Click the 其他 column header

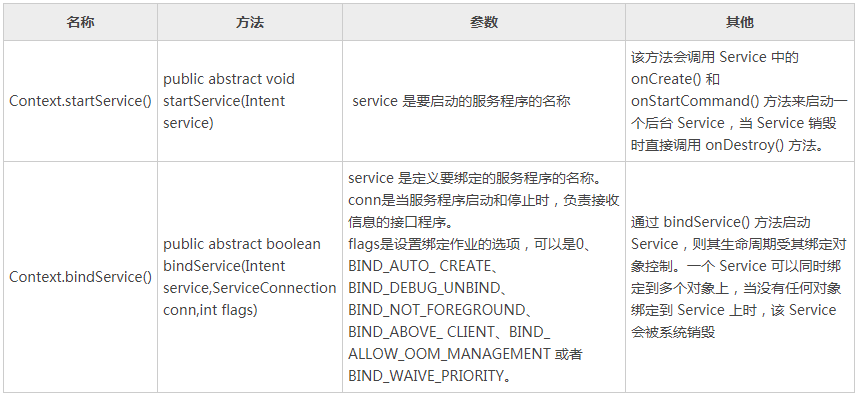tap(740, 23)
